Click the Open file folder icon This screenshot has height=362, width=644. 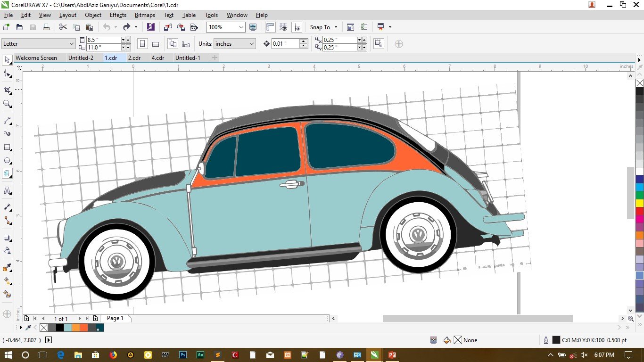point(20,27)
